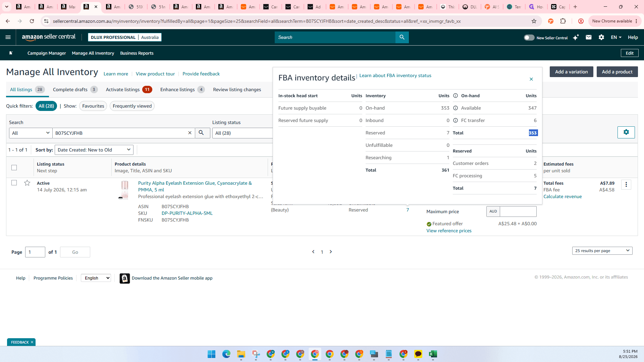Open the hamburger navigation menu
This screenshot has width=644, height=362.
click(x=8, y=37)
